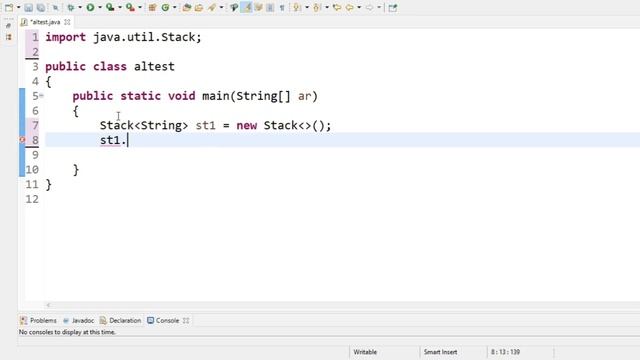Open the New wizard dropdown arrow
The width and height of the screenshot is (640, 360).
point(18,7)
